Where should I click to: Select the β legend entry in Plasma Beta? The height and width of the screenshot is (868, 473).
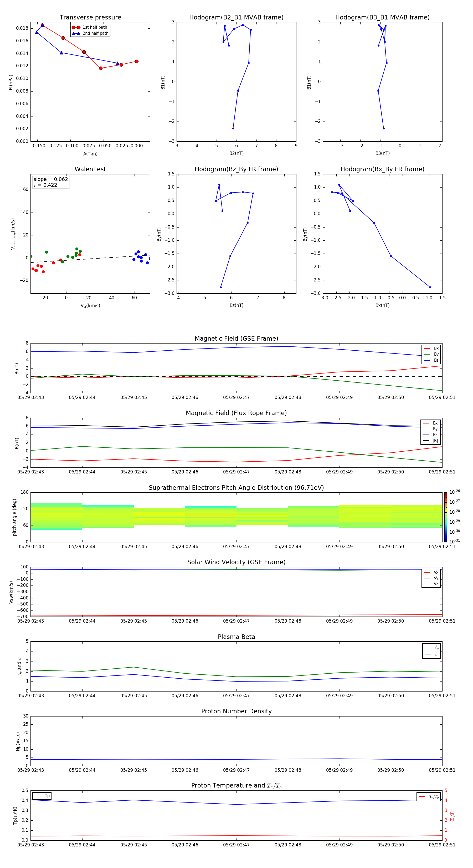tap(431, 654)
